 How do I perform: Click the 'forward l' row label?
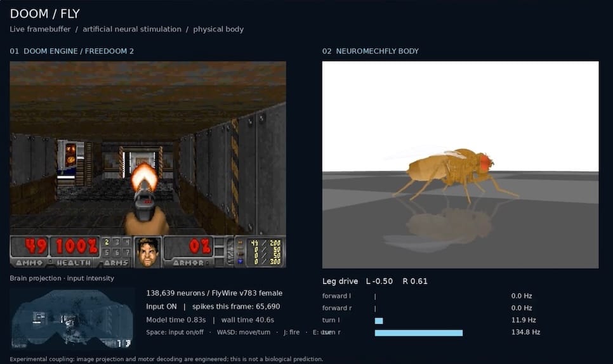(336, 296)
